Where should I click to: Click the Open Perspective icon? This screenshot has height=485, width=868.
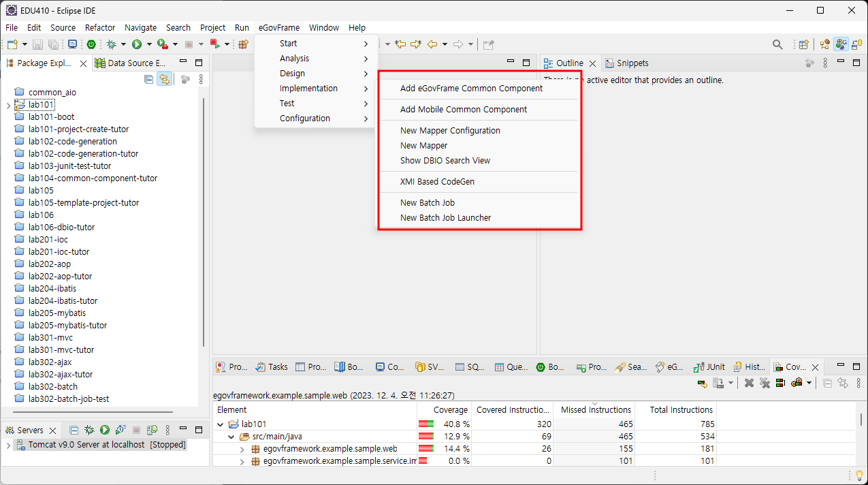click(804, 44)
